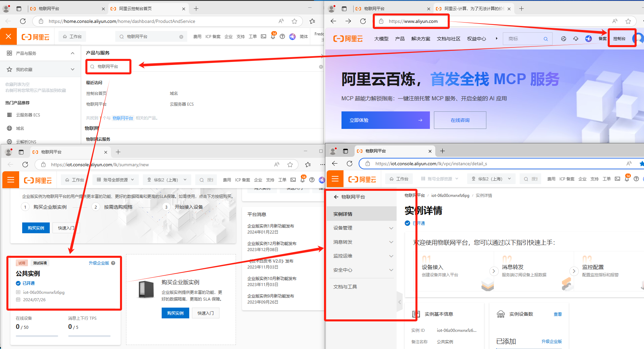Click back arrow beside 物联网平台 in detail sidebar
Image resolution: width=644 pixels, height=349 pixels.
point(336,197)
